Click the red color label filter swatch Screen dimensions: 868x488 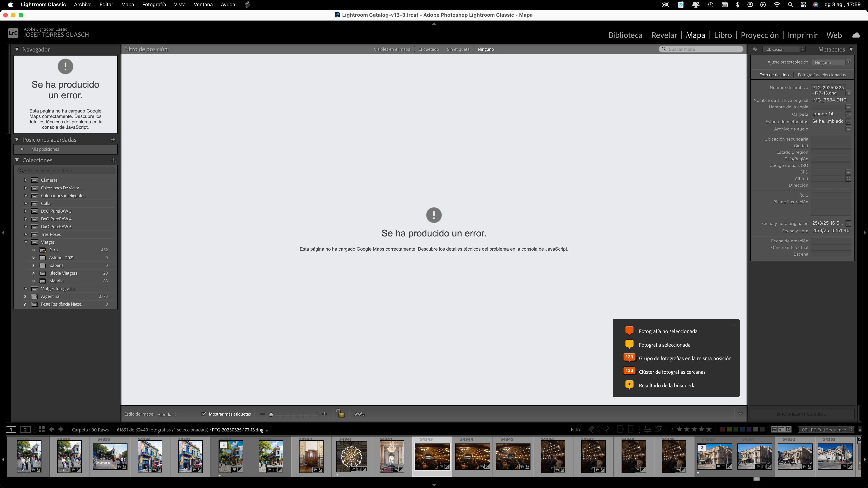[x=722, y=429]
